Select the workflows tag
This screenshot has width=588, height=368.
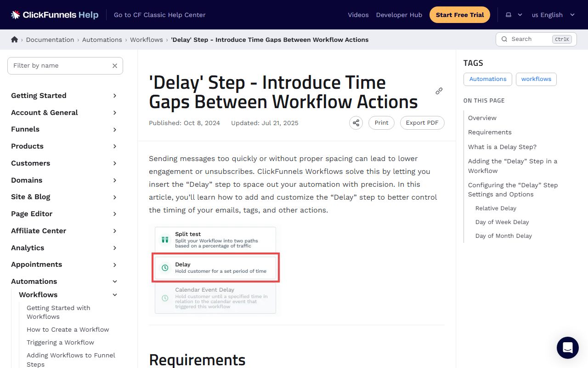point(536,79)
